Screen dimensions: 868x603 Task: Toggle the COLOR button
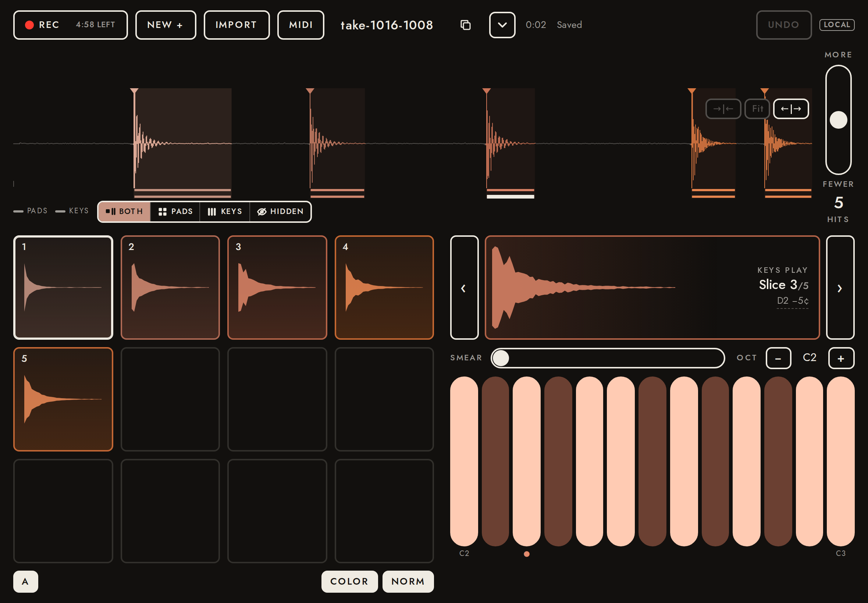tap(349, 581)
